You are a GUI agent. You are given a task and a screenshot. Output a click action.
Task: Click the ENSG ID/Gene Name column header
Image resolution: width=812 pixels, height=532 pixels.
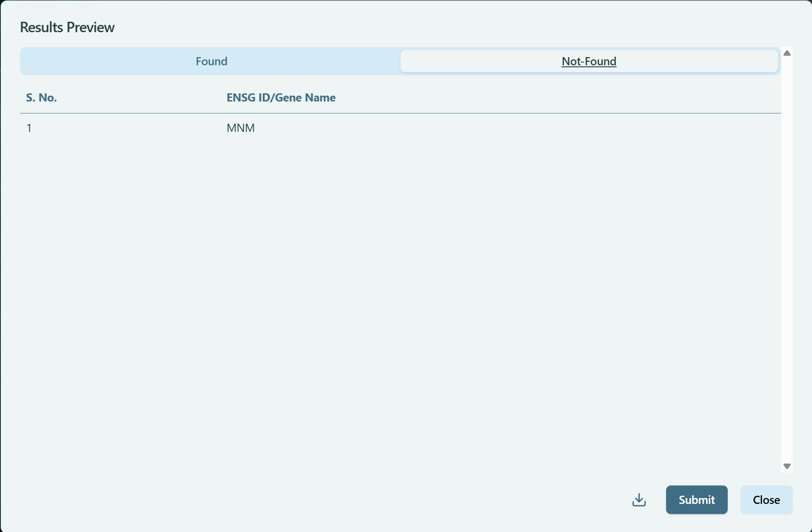[281, 97]
